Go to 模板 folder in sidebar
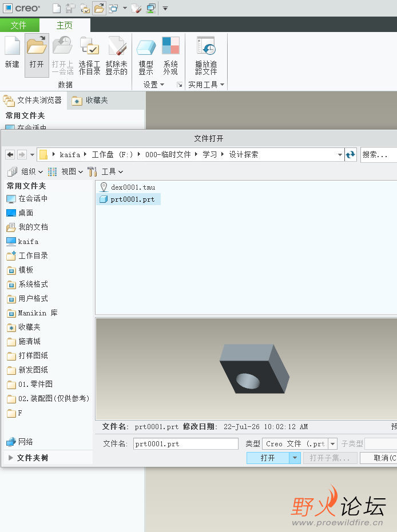The height and width of the screenshot is (532, 397). tap(20, 270)
